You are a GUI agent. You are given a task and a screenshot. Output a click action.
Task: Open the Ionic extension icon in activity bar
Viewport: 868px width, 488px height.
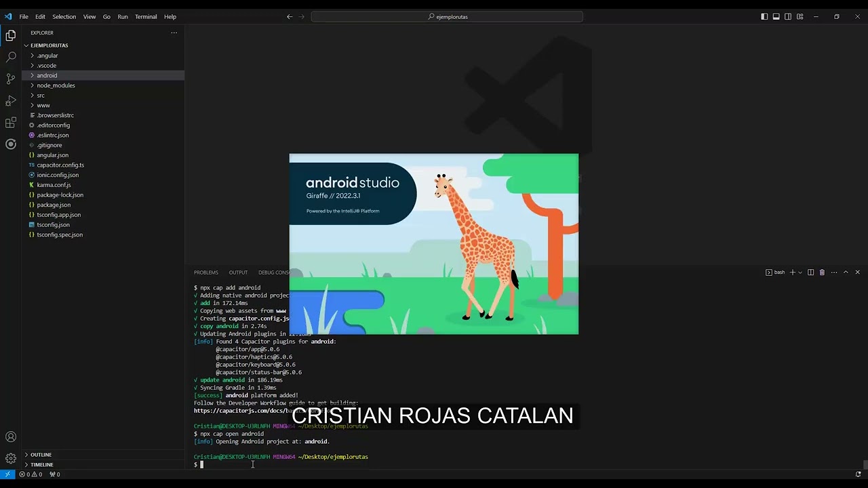point(11,144)
